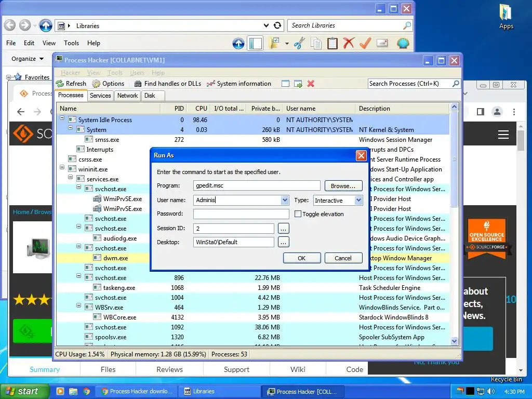Click the Browse... button in Run As
Screen dimensions: 532x399
click(x=343, y=186)
